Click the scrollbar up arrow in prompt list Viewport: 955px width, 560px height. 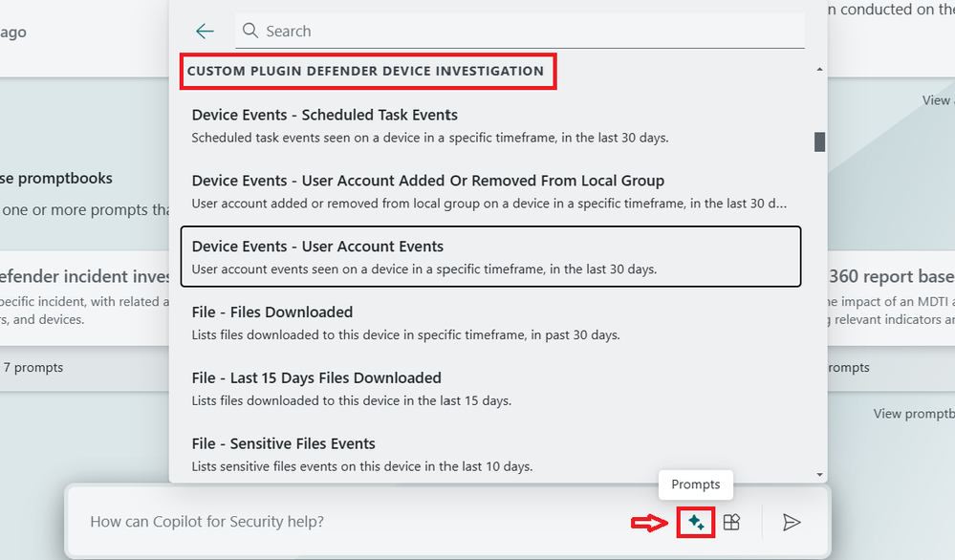(820, 70)
